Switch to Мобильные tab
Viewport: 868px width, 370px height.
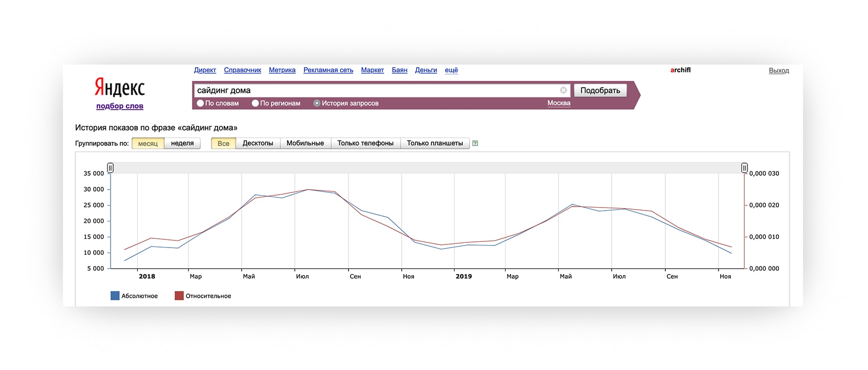(x=305, y=143)
